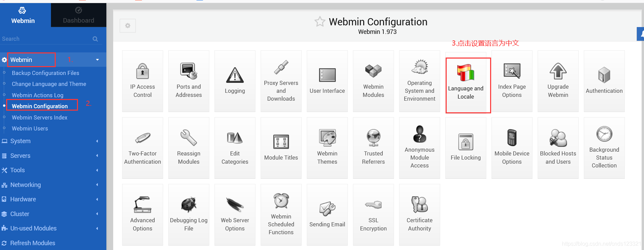This screenshot has height=250, width=644.
Task: Open Proxy Servers and Downloads
Action: [x=281, y=81]
